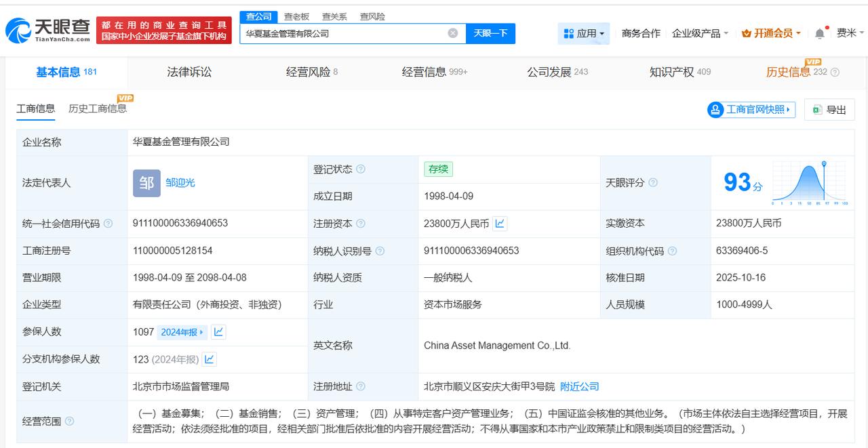Click the 1000-4999人 staff size value
Image resolution: width=868 pixels, height=448 pixels.
pos(744,305)
